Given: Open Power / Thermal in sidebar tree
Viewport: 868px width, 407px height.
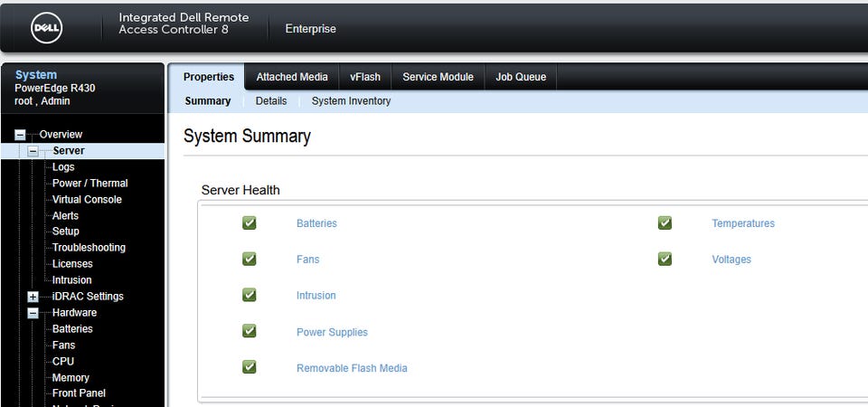Looking at the screenshot, I should tap(90, 183).
